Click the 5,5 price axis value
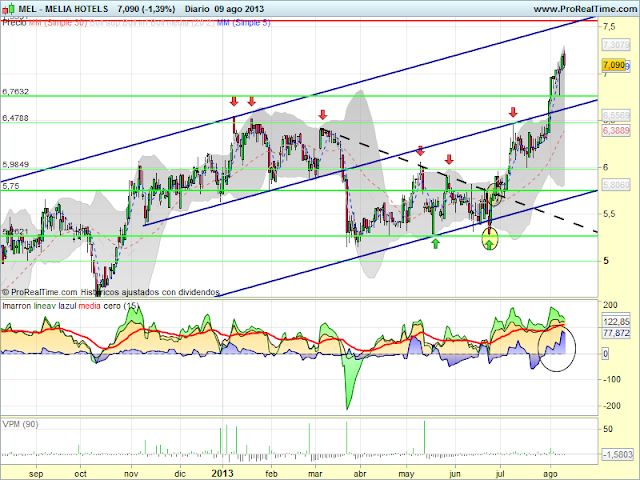 609,214
